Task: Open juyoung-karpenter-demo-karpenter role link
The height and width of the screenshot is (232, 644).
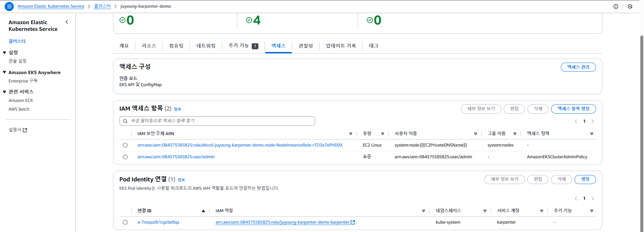Action: point(283,222)
